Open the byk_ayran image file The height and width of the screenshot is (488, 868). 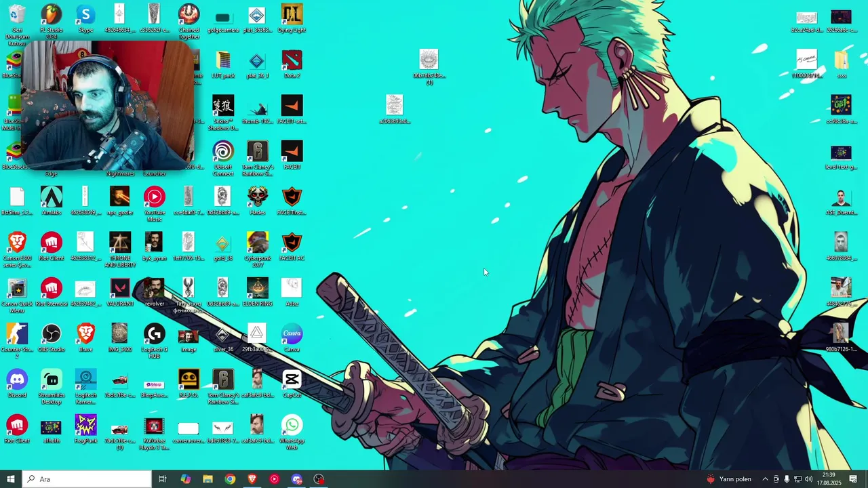(x=154, y=247)
